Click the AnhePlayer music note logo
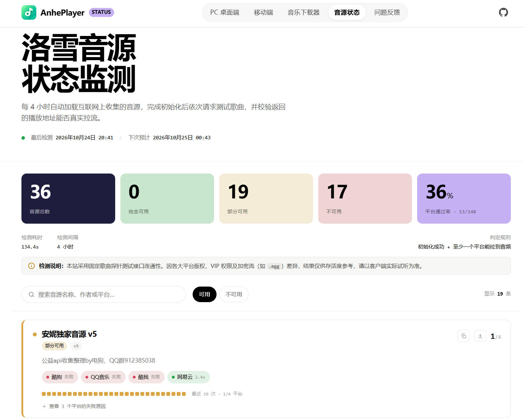Image resolution: width=524 pixels, height=420 pixels. click(29, 12)
